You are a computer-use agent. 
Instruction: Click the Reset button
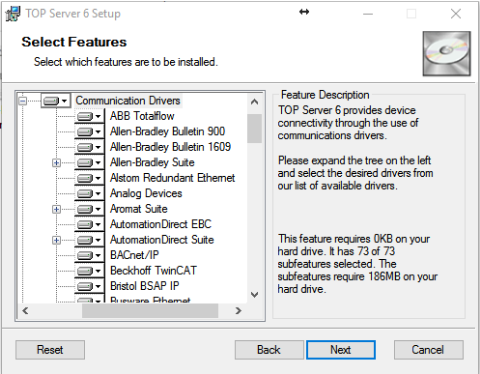click(50, 350)
